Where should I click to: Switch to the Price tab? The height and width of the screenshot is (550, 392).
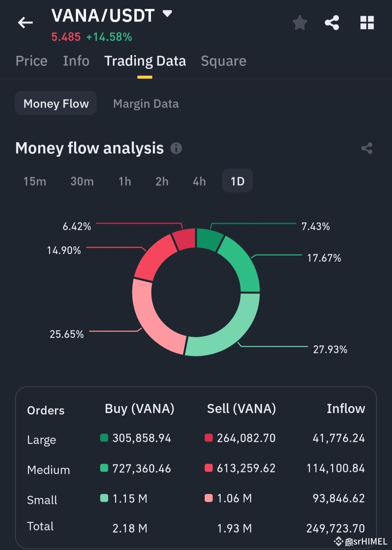point(31,61)
